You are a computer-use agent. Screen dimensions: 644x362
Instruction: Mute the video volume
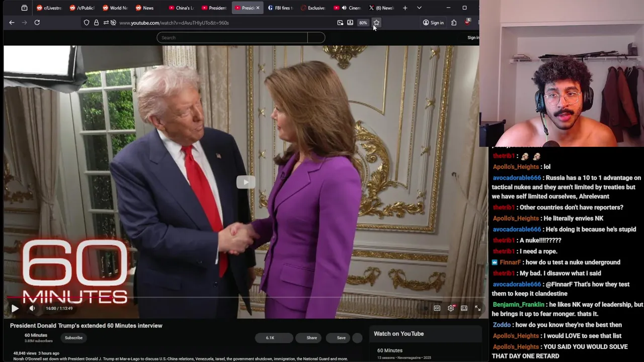coord(32,308)
